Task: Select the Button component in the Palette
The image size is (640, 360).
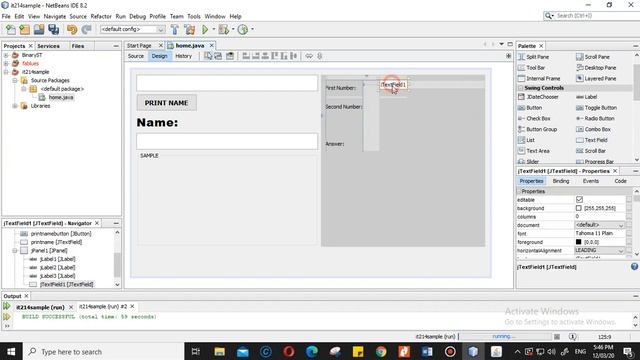Action: tap(530, 108)
